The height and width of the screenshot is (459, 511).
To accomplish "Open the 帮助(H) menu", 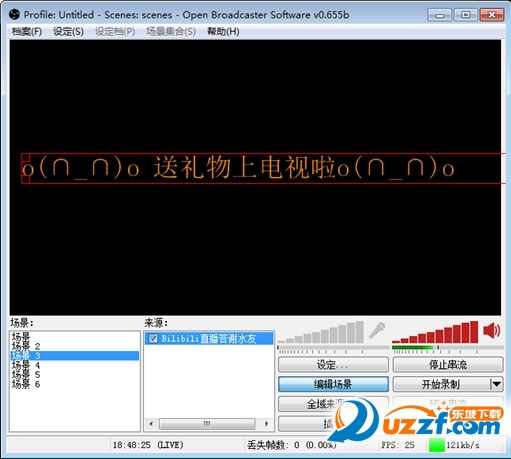I will point(223,32).
